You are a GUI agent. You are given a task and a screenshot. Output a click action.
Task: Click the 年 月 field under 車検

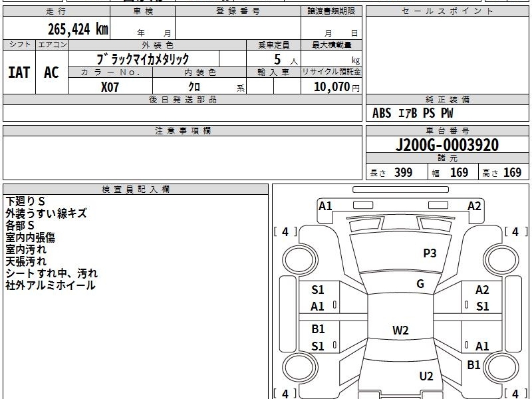pyautogui.click(x=143, y=27)
